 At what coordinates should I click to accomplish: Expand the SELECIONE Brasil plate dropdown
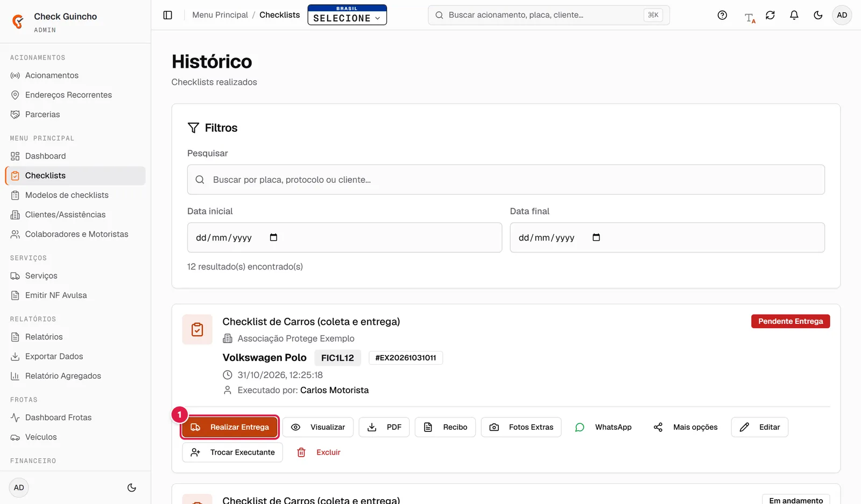pos(347,15)
